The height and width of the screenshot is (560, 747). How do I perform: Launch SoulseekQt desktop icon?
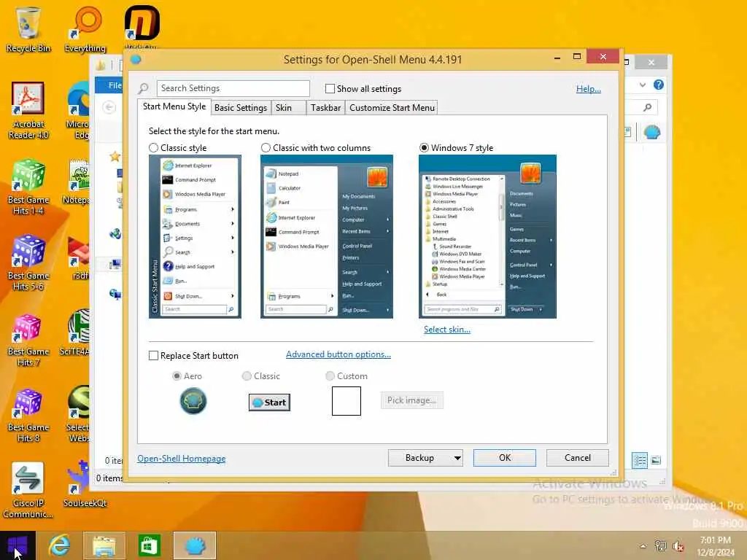click(x=85, y=485)
